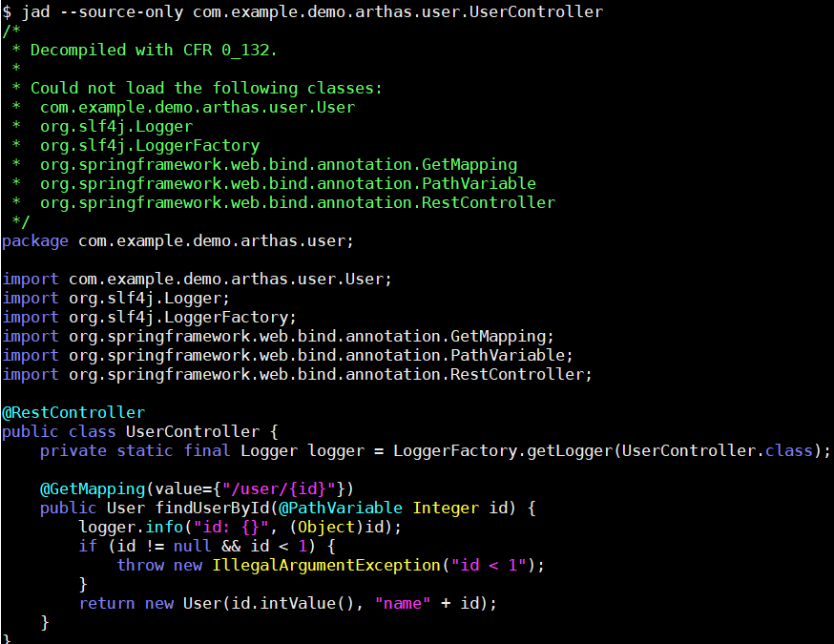Image resolution: width=834 pixels, height=644 pixels.
Task: Click the @RestController annotation
Action: [73, 413]
